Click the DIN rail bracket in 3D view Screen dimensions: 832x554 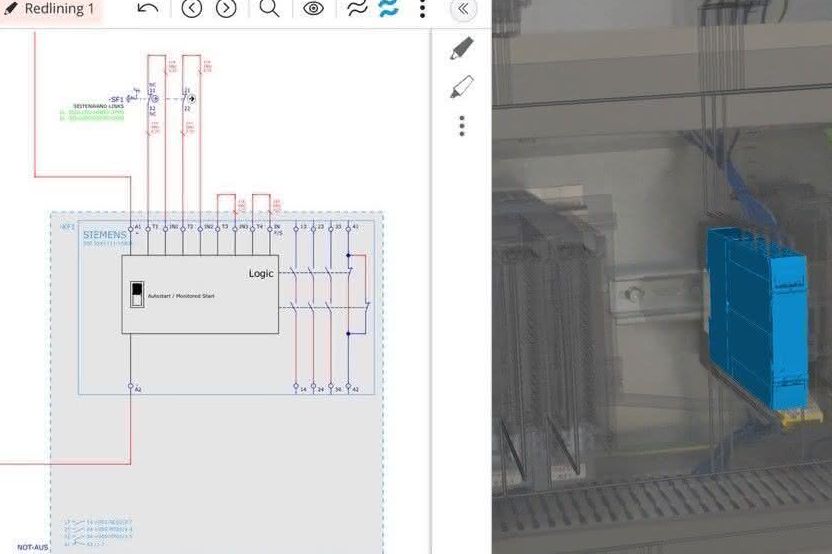(x=656, y=296)
